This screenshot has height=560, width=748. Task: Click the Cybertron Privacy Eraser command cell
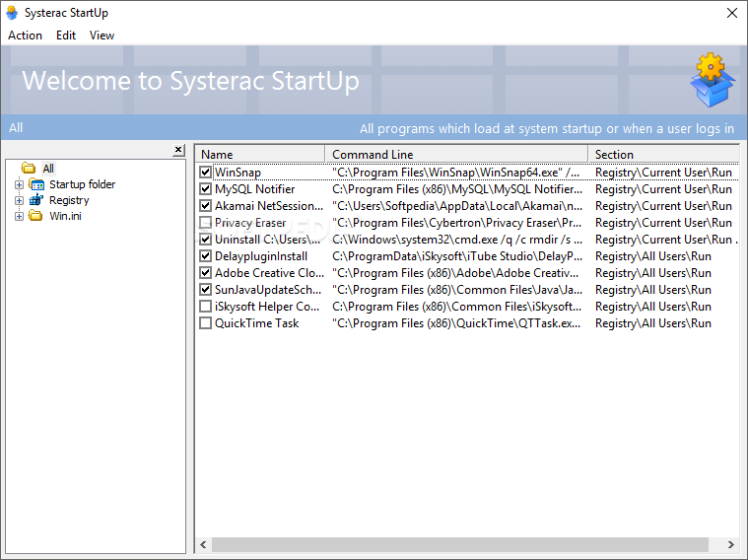(457, 223)
